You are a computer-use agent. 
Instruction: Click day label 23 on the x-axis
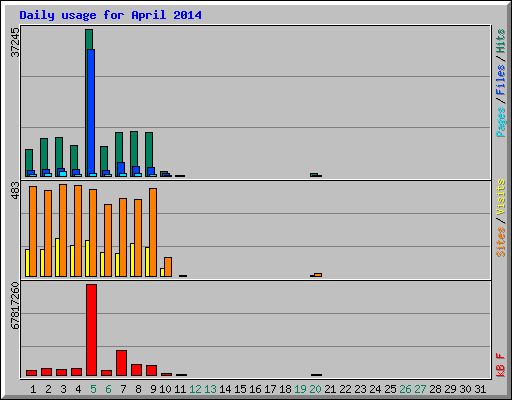click(360, 389)
